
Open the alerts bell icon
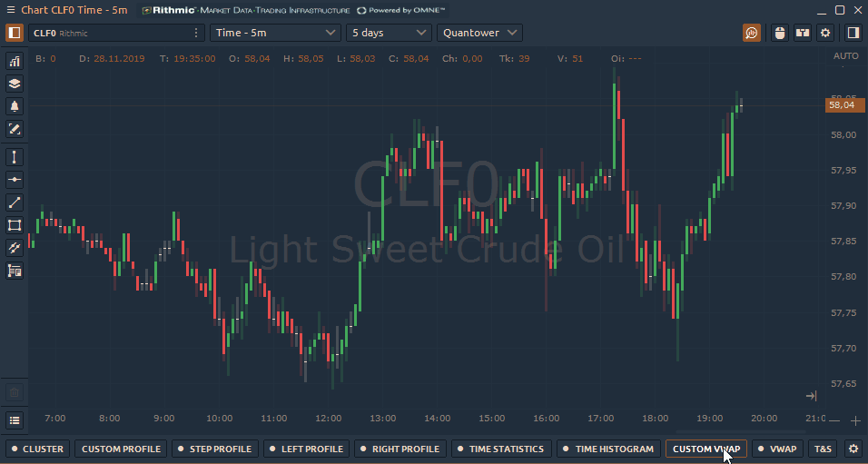click(15, 106)
